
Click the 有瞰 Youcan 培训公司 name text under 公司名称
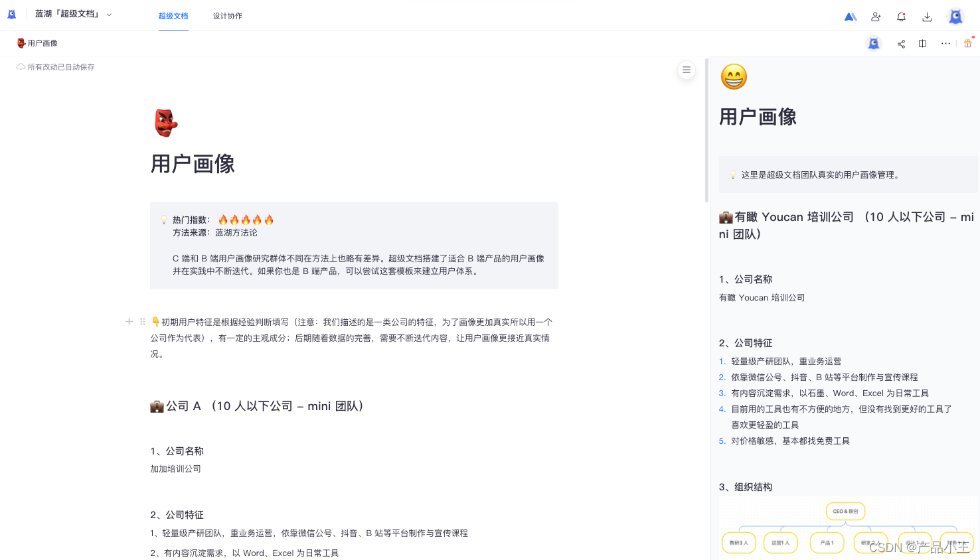762,298
